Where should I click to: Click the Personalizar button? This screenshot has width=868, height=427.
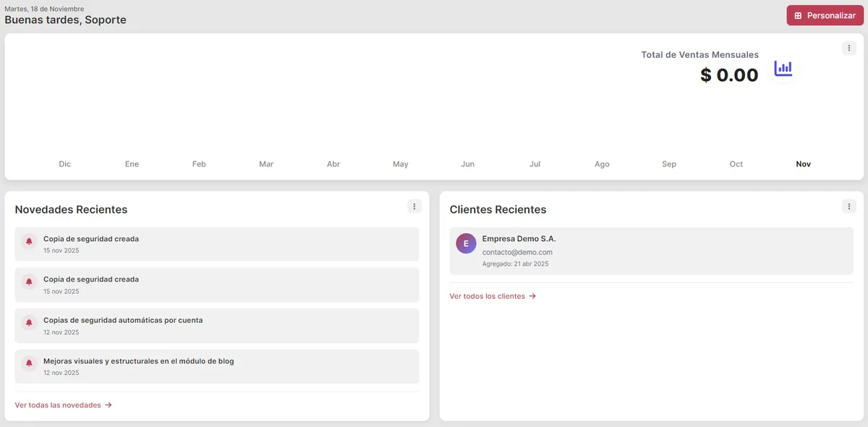click(825, 14)
